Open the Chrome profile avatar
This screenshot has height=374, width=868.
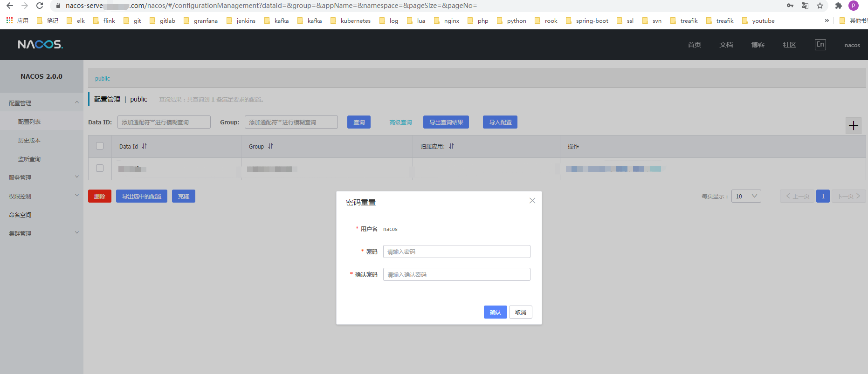(854, 6)
